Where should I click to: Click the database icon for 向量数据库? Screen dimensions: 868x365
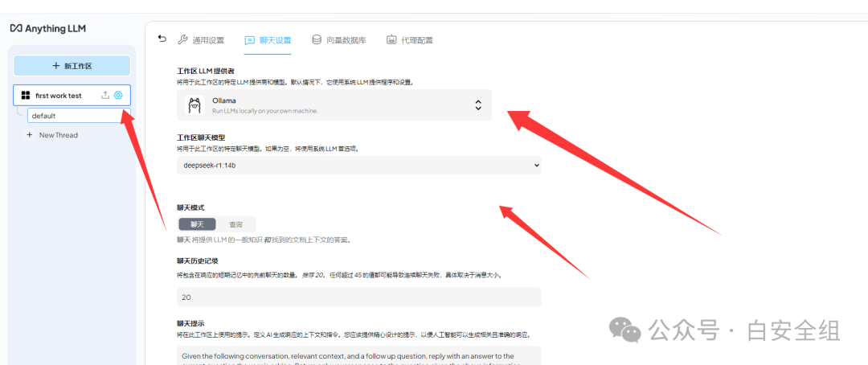tap(317, 39)
